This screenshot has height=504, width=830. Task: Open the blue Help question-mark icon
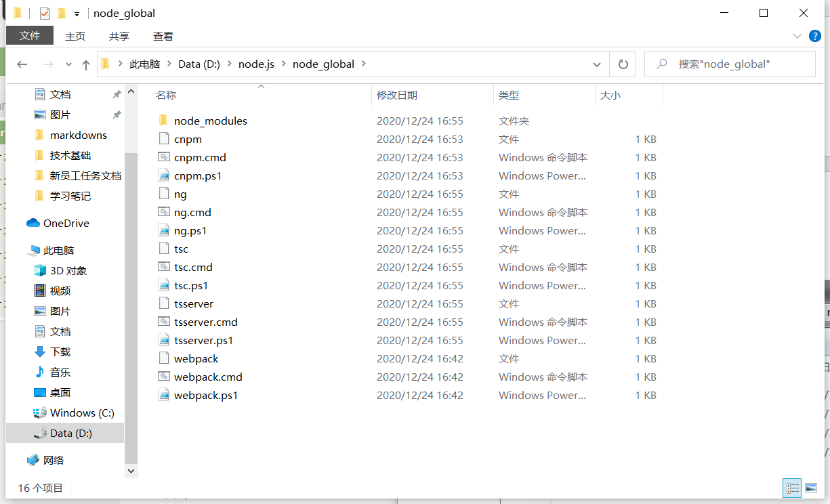(x=815, y=36)
